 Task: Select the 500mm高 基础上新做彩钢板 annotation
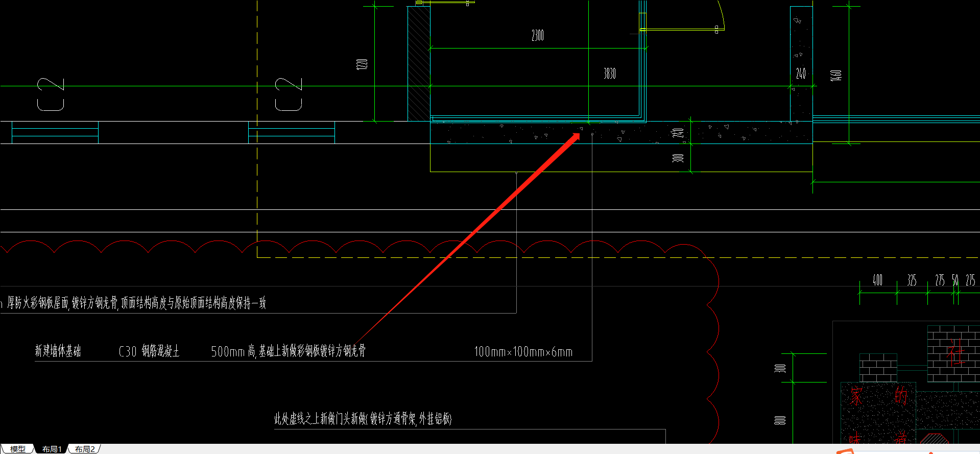click(289, 351)
